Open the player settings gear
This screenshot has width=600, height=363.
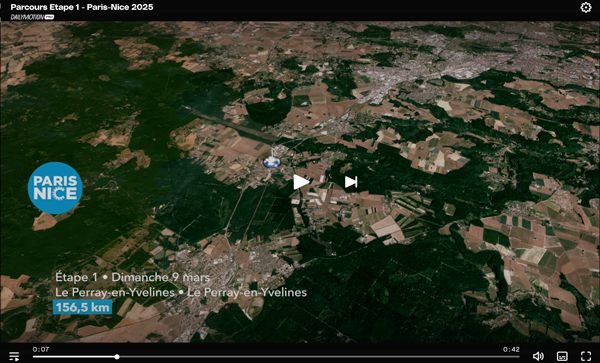(x=586, y=7)
